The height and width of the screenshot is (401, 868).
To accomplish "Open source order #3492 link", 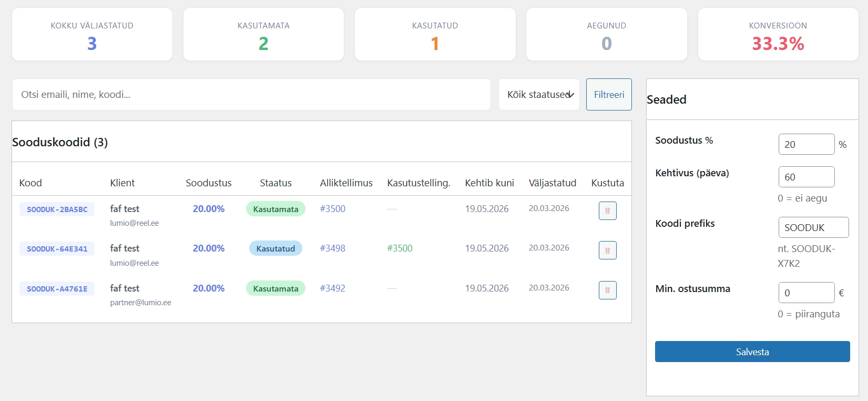I will 332,288.
